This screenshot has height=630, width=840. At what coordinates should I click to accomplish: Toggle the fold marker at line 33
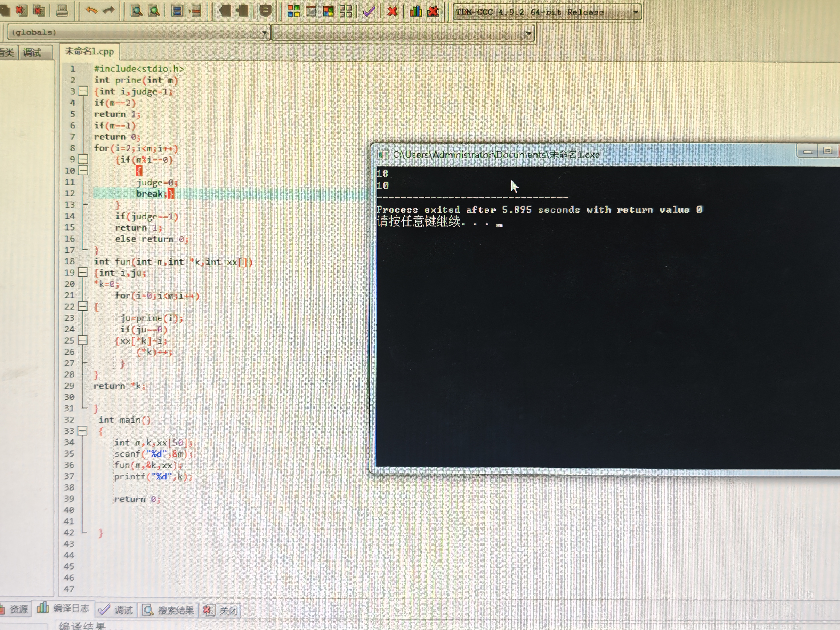[82, 431]
